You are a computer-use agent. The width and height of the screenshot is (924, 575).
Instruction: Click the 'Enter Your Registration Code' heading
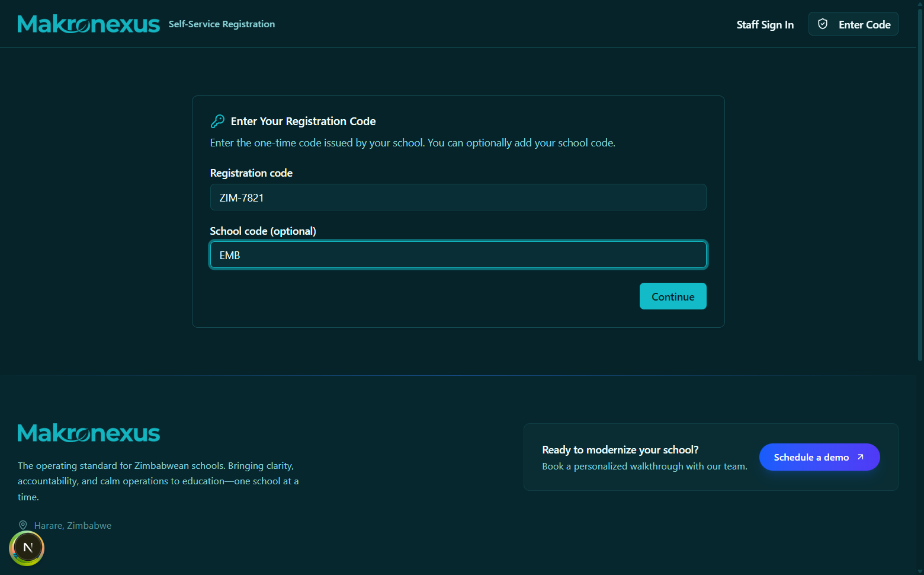(x=303, y=121)
